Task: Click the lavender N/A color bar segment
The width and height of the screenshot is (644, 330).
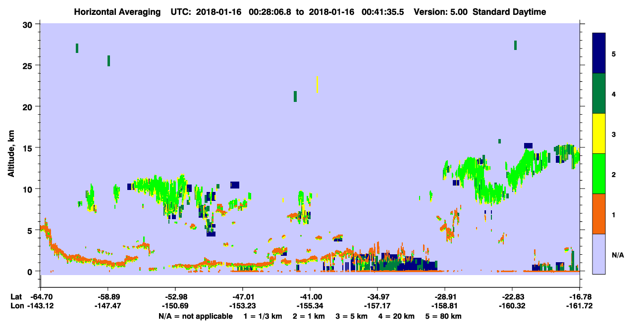Action: click(x=599, y=254)
